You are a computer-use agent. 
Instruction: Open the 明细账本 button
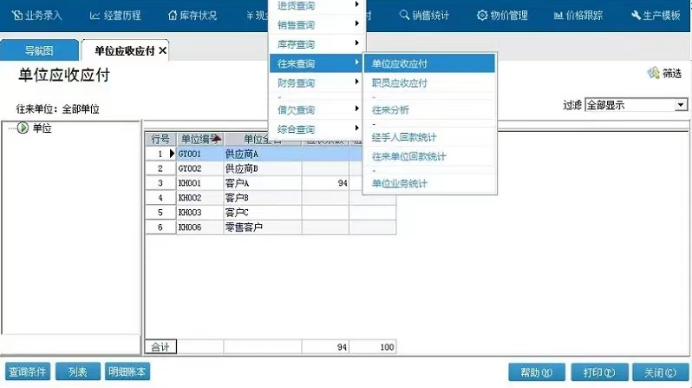coord(128,372)
